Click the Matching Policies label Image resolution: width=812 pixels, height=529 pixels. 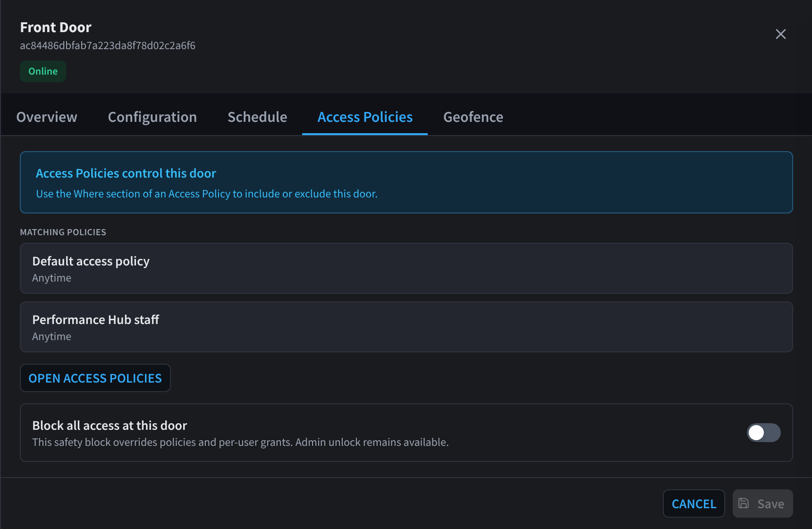coord(63,232)
